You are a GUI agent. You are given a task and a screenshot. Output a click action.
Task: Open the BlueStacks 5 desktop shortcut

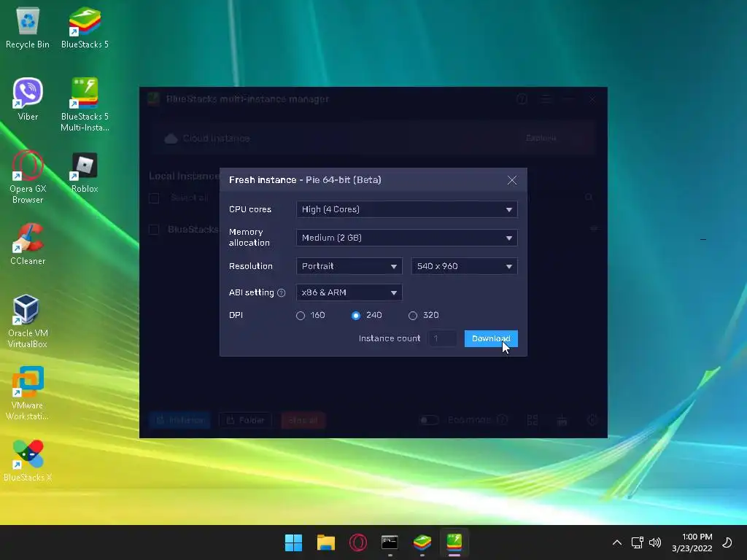click(x=85, y=28)
